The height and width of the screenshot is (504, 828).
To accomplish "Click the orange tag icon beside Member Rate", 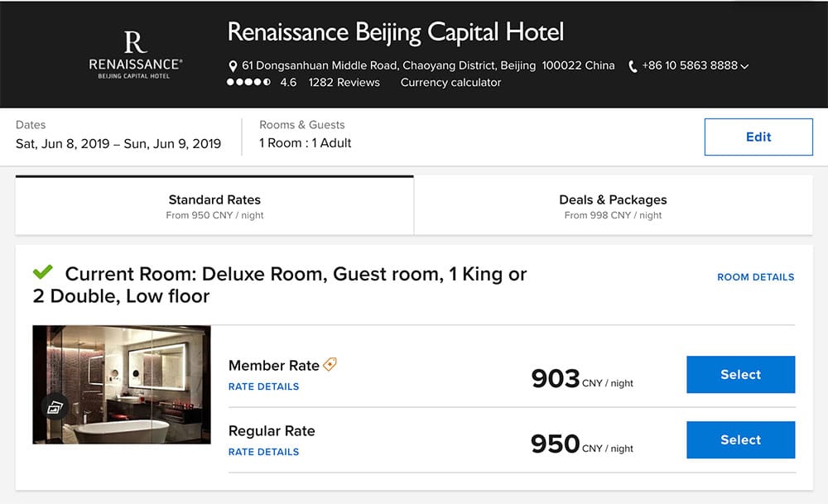I will (x=330, y=364).
